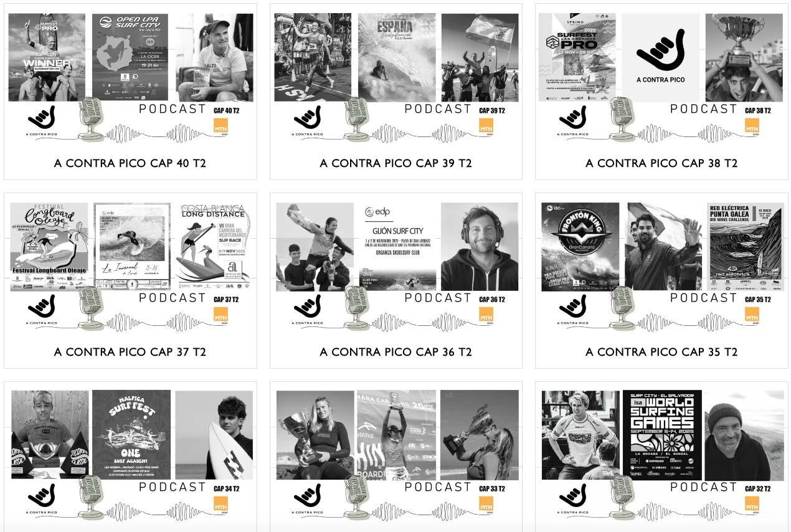Image resolution: width=791 pixels, height=532 pixels.
Task: Click the shaka hand logo in CAP 32 card
Action: [573, 495]
